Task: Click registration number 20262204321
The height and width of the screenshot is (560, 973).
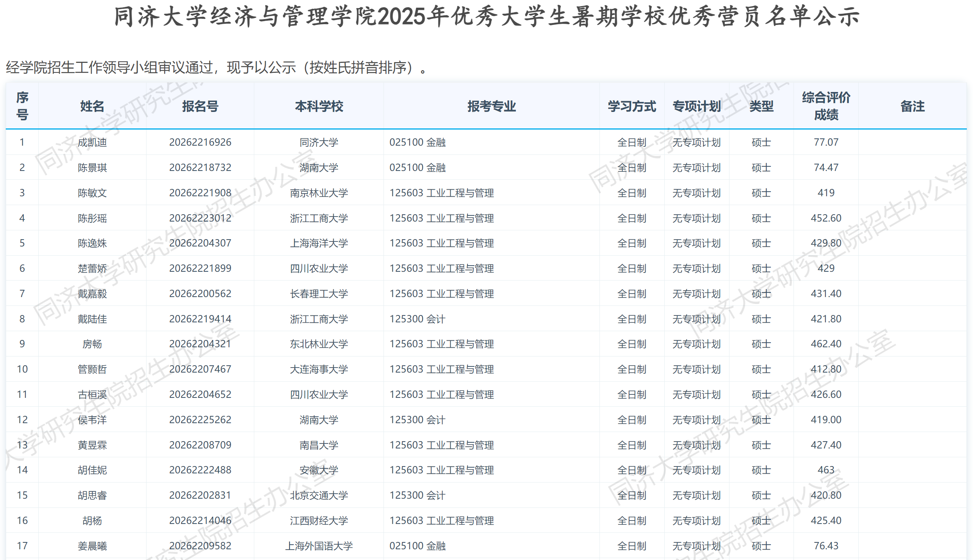Action: (200, 344)
